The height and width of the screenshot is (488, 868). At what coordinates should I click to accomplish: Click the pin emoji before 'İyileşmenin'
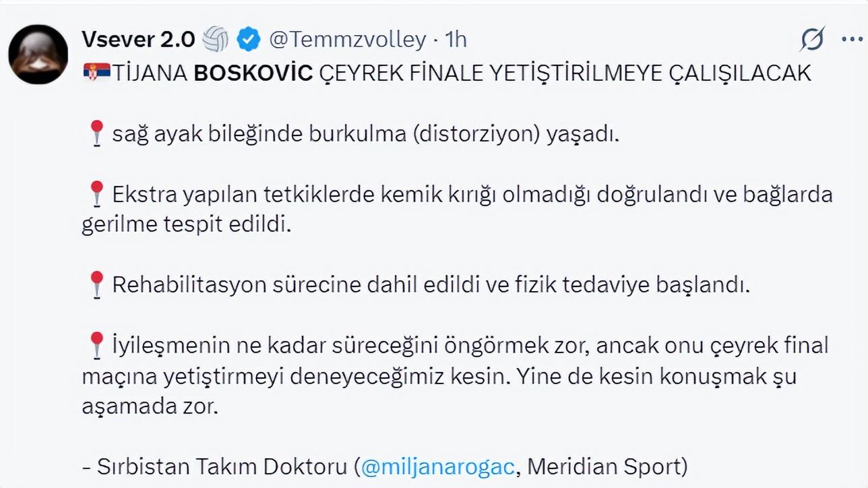(x=96, y=345)
